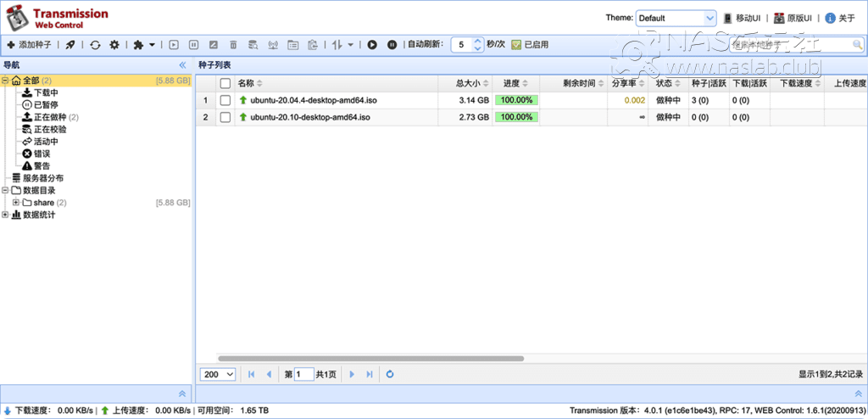Open the Theme dropdown

click(x=675, y=18)
